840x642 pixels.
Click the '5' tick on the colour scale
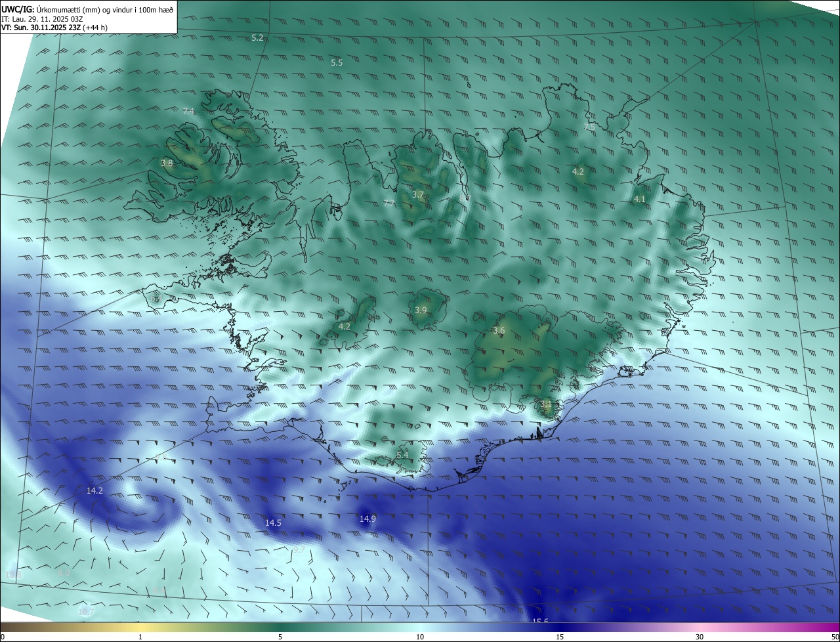280,637
